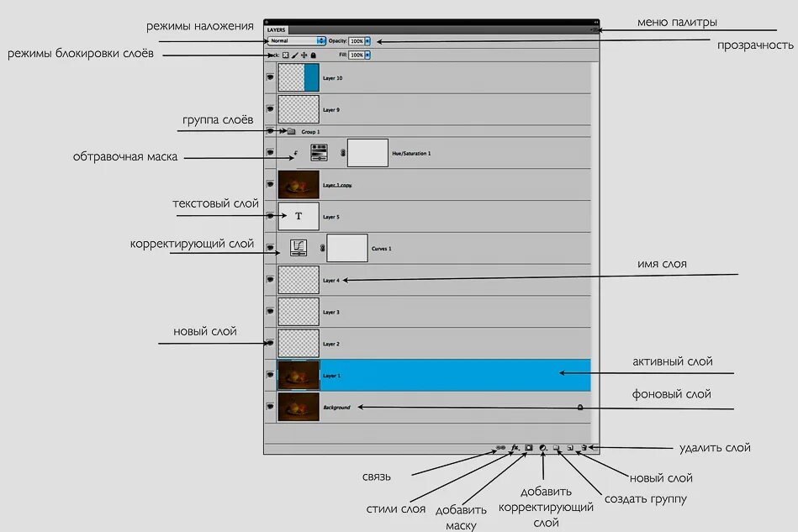Click the Background layer lock icon

point(579,407)
